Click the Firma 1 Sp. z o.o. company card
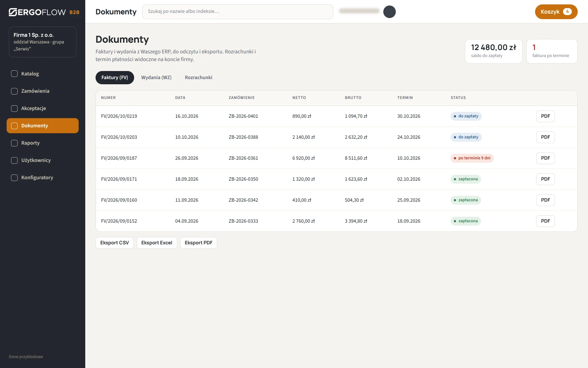Viewport: 588px width, 368px height. [x=43, y=42]
